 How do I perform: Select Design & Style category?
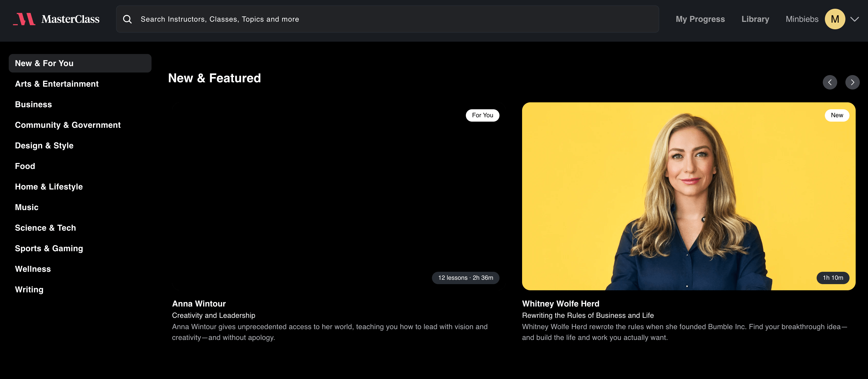click(x=44, y=146)
